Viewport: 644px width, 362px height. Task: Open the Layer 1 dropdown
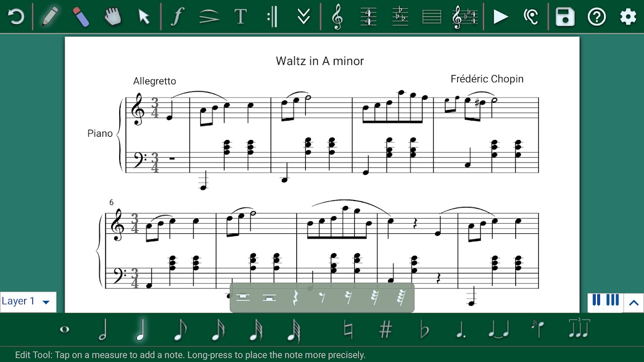[x=28, y=301]
